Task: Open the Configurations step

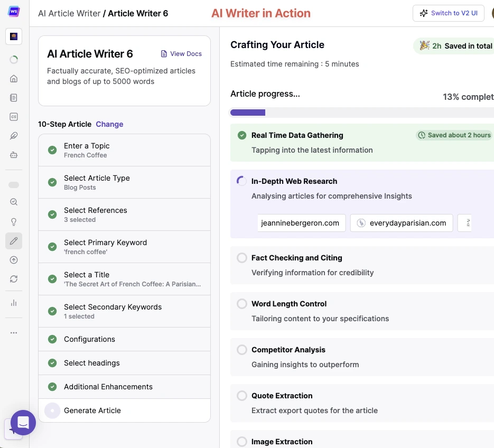Action: (124, 339)
